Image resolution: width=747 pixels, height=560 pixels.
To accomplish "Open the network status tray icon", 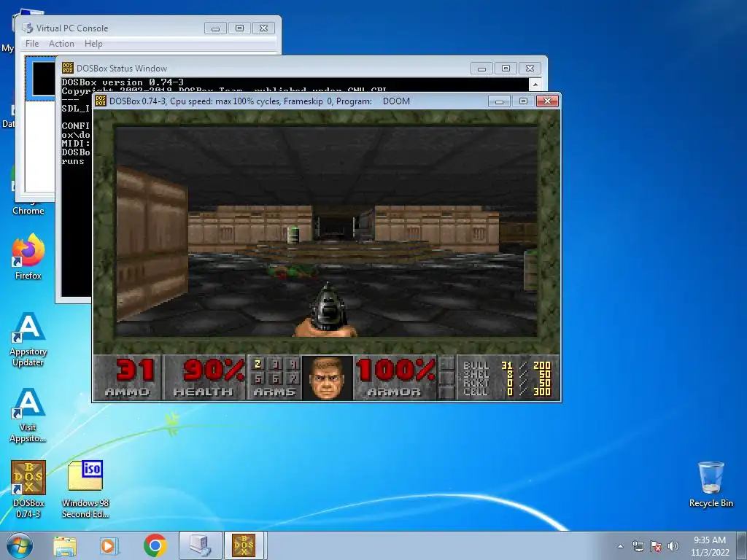I will coord(638,546).
